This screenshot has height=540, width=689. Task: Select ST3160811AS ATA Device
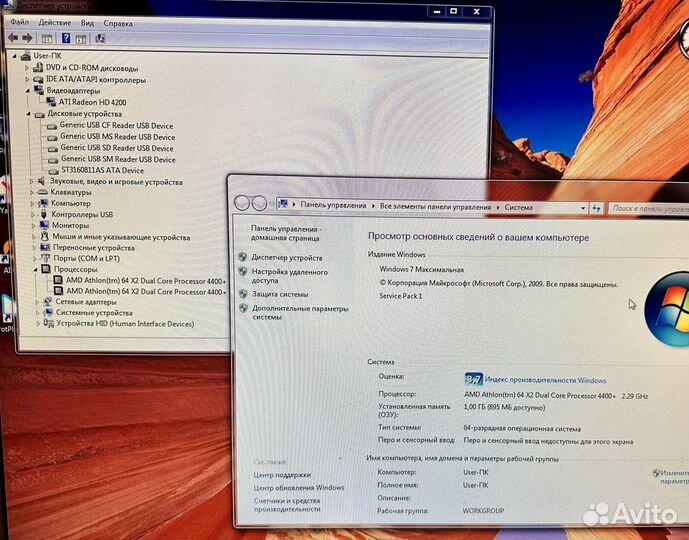[102, 170]
